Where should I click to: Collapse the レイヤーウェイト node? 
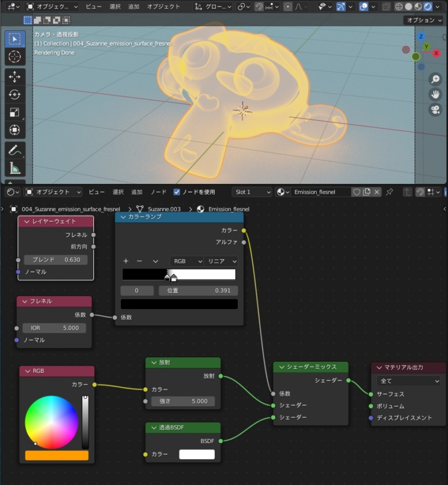pos(27,221)
